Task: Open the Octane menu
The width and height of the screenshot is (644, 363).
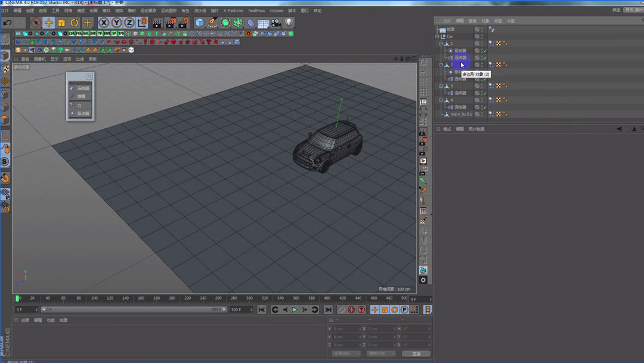Action: coord(276,11)
